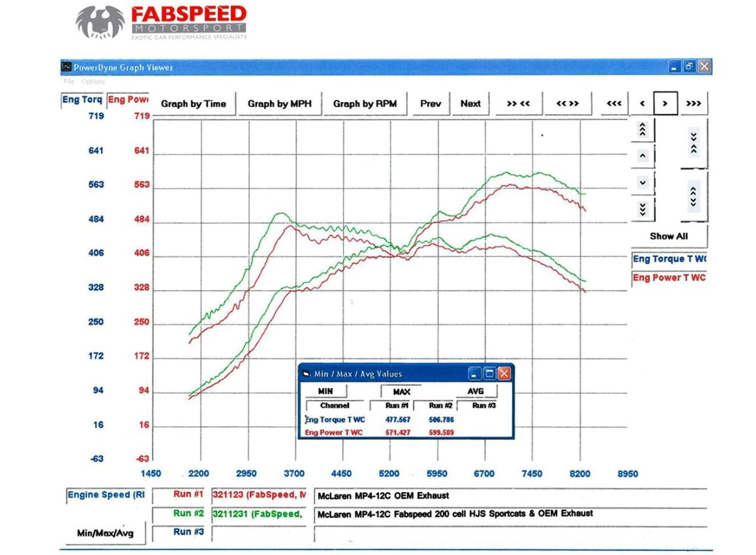This screenshot has height=555, width=756.
Task: Click the torque value 506.786
Action: point(440,420)
